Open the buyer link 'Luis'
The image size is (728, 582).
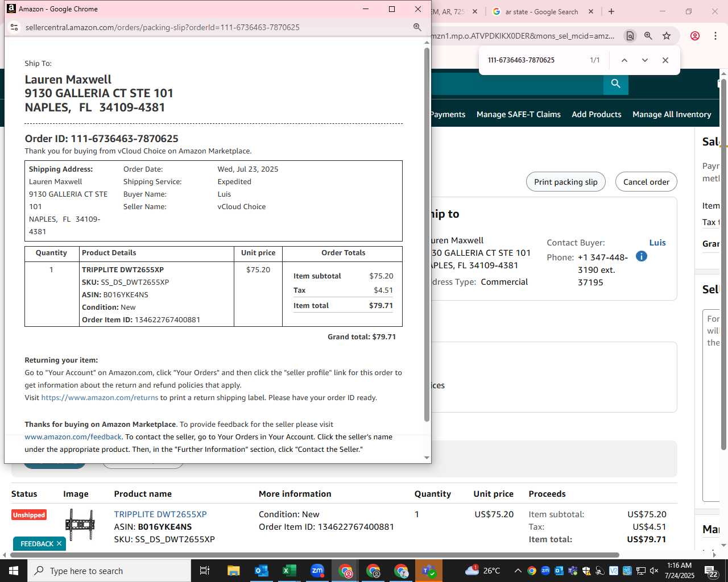[x=657, y=243]
